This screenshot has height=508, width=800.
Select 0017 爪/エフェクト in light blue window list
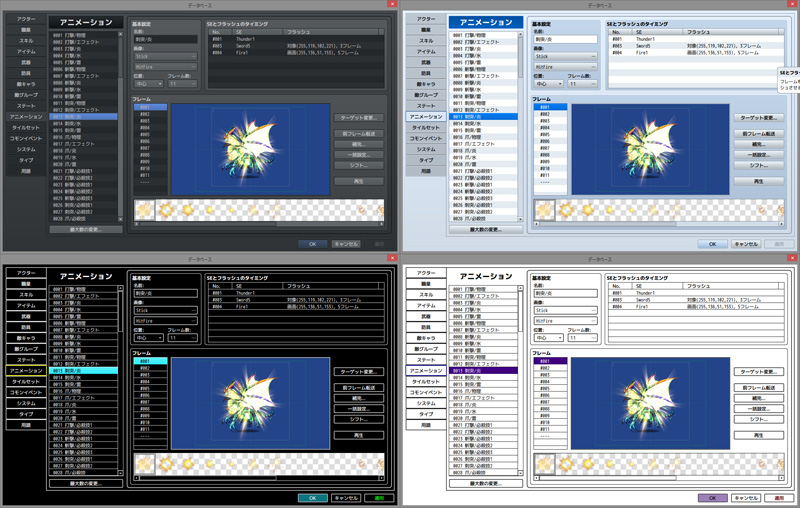[484, 144]
